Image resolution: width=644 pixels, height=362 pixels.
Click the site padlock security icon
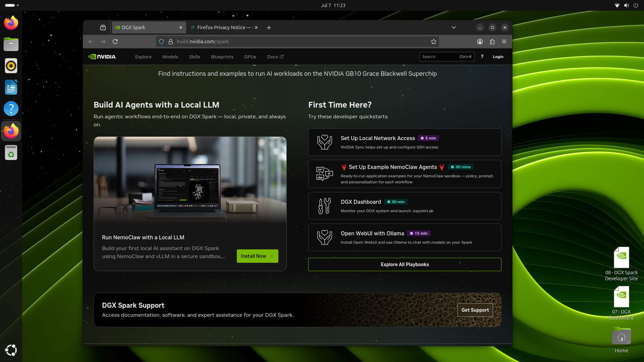170,42
